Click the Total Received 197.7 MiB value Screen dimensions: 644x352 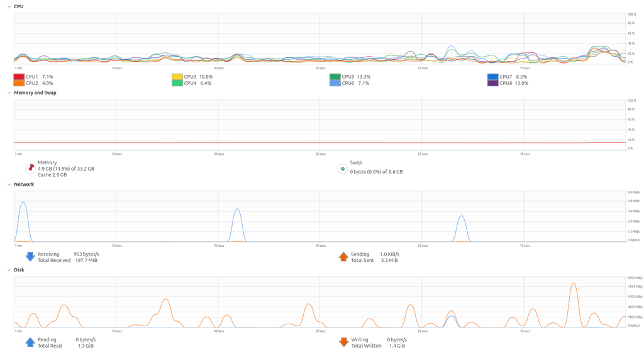click(x=86, y=260)
